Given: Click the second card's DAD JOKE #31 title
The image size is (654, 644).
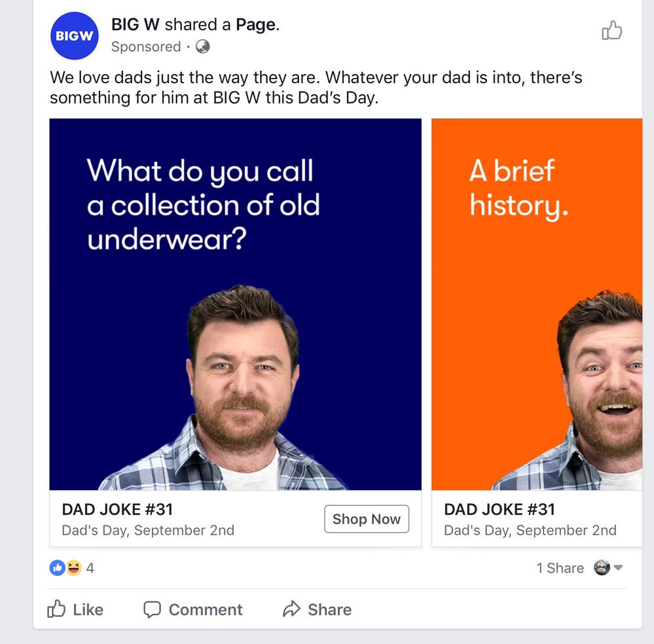Looking at the screenshot, I should click(x=500, y=509).
